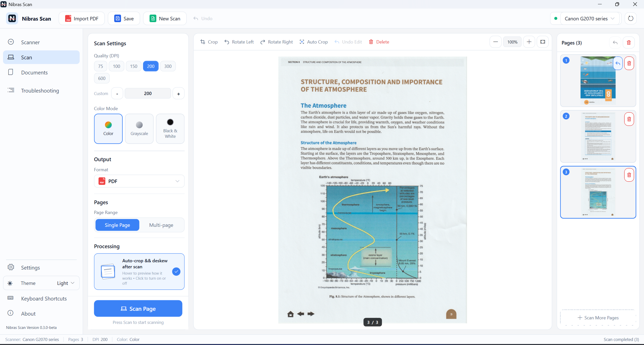The width and height of the screenshot is (644, 345).
Task: Select Grayscale color mode
Action: click(x=139, y=129)
